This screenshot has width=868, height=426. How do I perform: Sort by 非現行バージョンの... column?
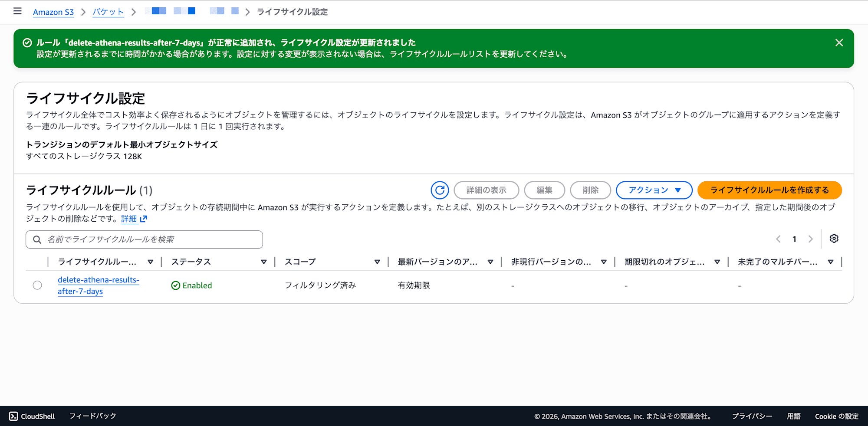[603, 262]
